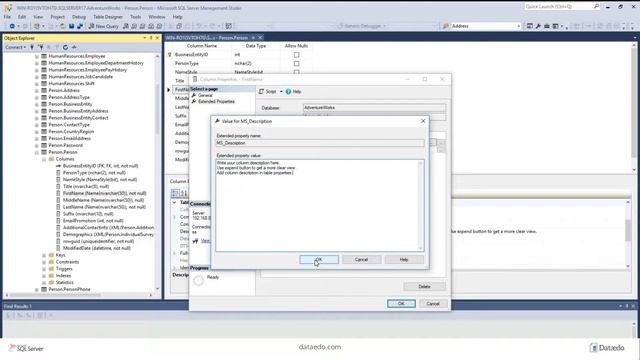Screen dimensions: 640x360
Task: Click the navigate back circle icon in main toolbar
Action: click(x=12, y=26)
